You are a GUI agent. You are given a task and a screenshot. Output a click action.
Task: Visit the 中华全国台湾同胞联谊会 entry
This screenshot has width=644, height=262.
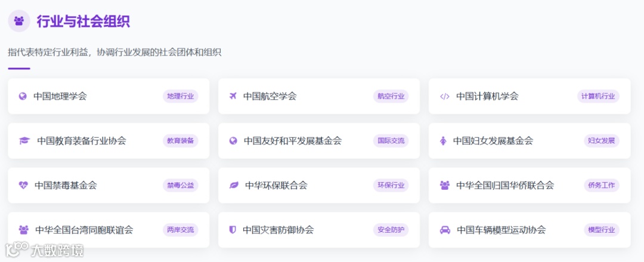pos(84,230)
